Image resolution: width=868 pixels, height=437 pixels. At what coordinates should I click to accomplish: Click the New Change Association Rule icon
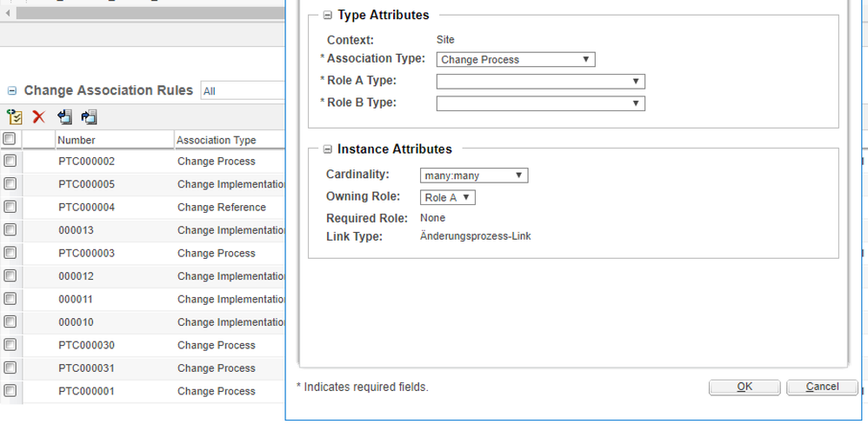[15, 116]
